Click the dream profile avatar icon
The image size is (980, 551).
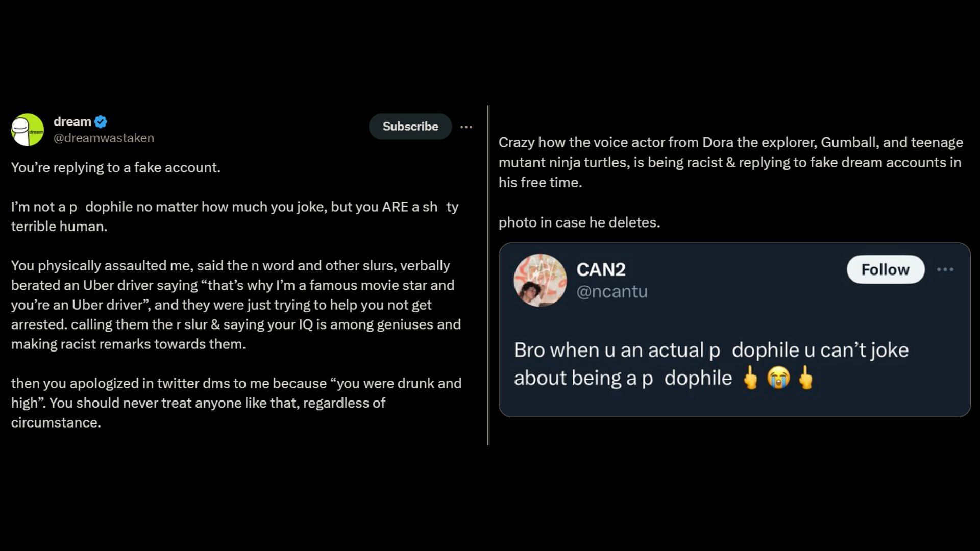pos(27,129)
